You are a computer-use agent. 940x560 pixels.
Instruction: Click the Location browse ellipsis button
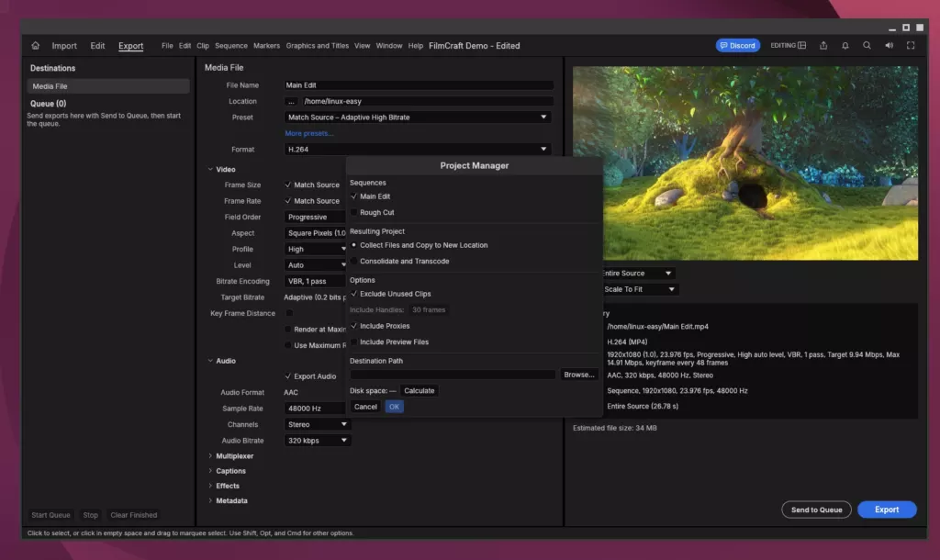pyautogui.click(x=291, y=101)
